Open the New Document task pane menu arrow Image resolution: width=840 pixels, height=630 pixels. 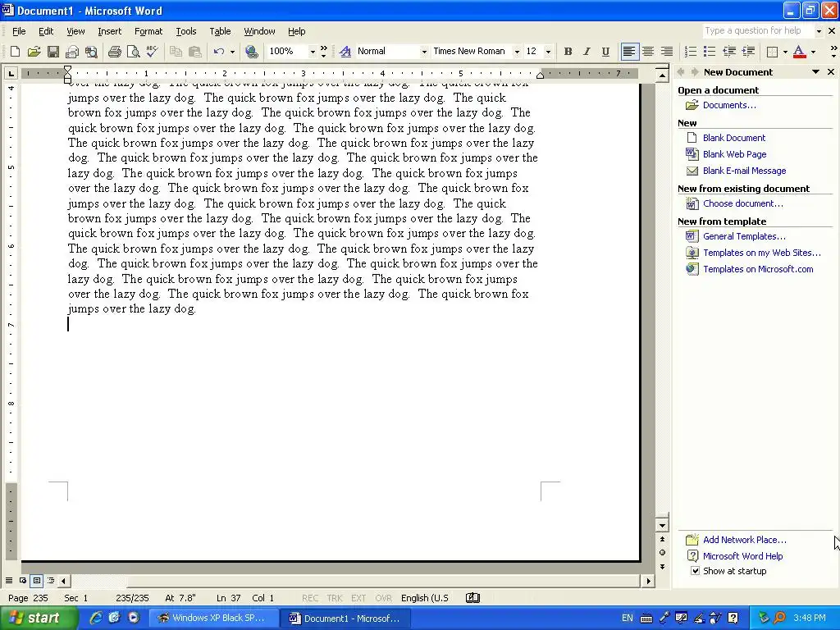tap(815, 72)
